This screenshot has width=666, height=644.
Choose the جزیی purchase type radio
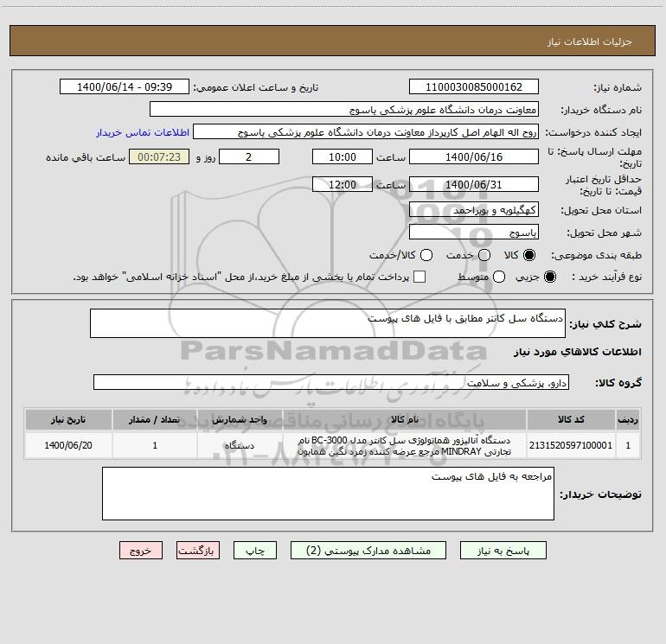[x=549, y=277]
